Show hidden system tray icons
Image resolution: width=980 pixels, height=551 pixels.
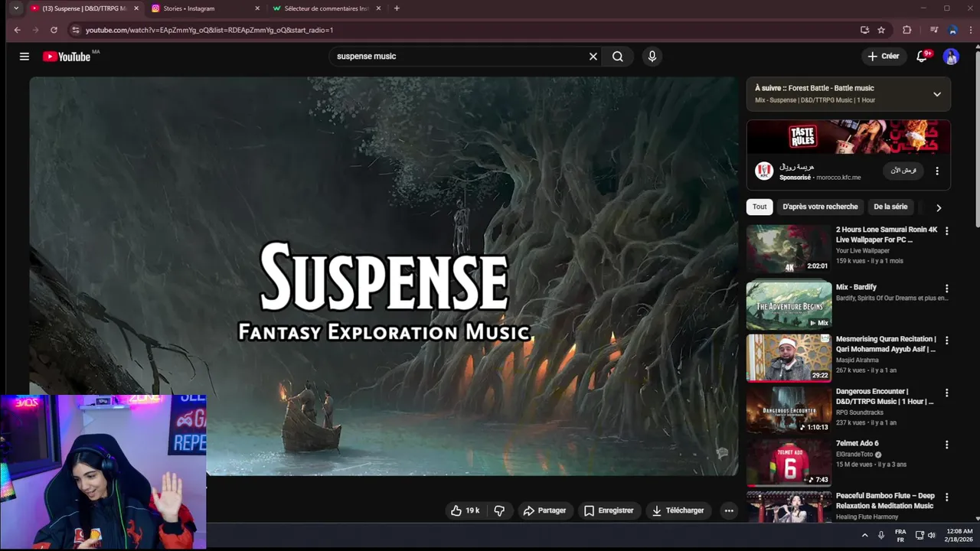pyautogui.click(x=865, y=536)
